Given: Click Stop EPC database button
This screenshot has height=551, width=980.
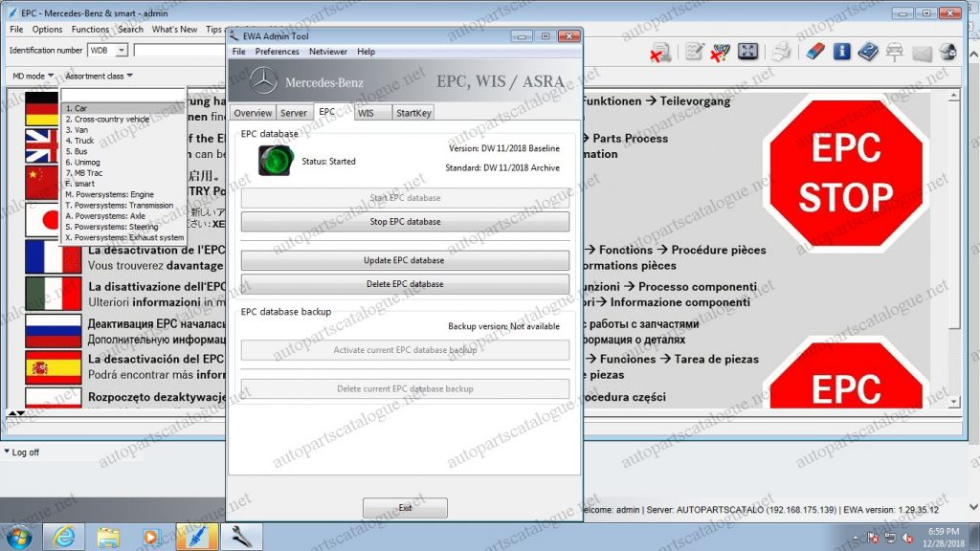Looking at the screenshot, I should coord(405,221).
